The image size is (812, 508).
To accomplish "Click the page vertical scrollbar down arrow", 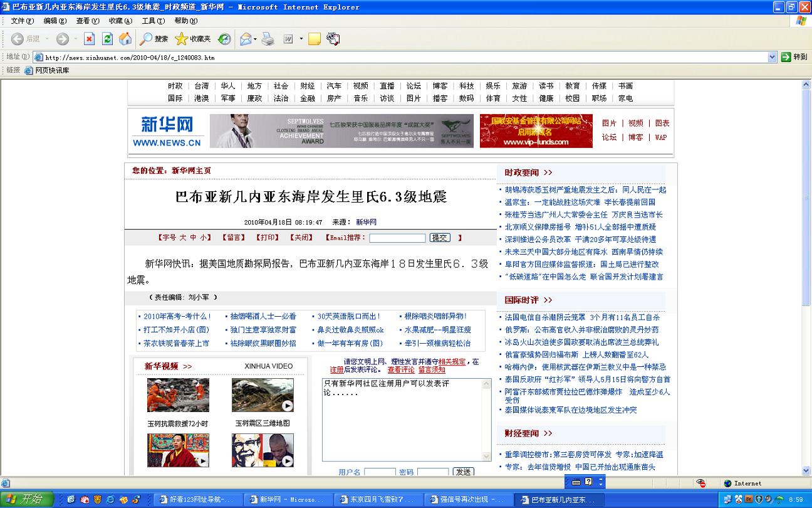I will click(x=806, y=470).
